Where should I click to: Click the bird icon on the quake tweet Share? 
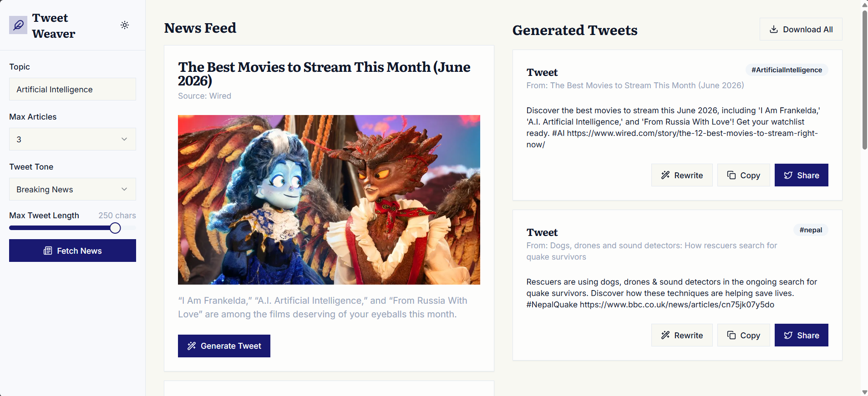coord(788,335)
